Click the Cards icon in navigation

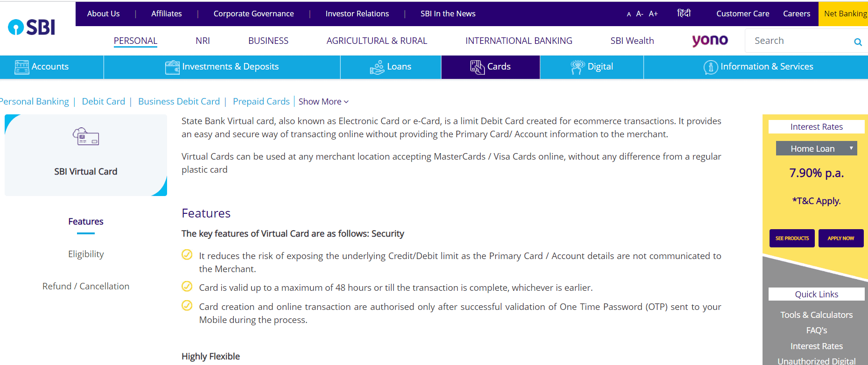[477, 66]
